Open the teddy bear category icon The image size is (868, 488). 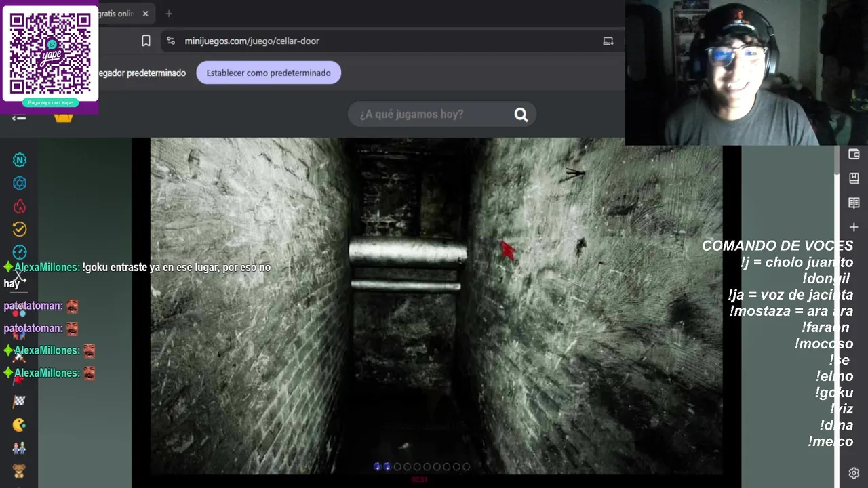point(19,470)
